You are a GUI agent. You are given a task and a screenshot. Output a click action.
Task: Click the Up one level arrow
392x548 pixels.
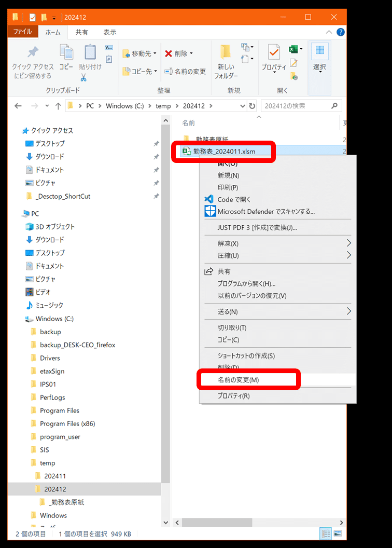[58, 106]
